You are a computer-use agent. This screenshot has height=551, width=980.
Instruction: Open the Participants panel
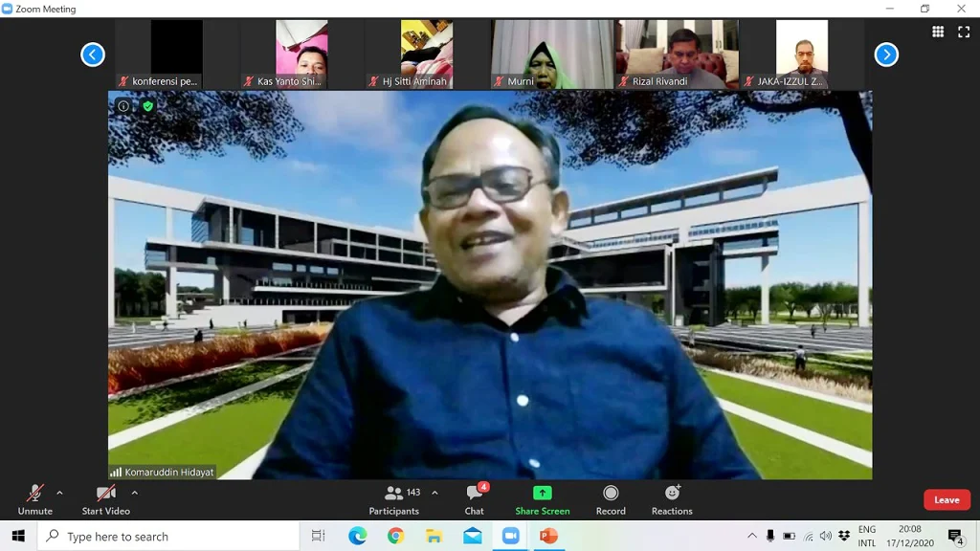pos(394,498)
